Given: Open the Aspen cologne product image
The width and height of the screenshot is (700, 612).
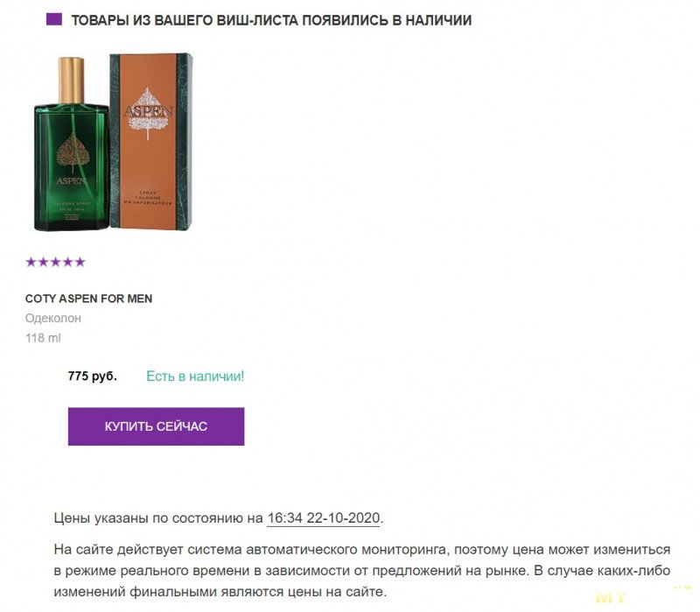Looking at the screenshot, I should pyautogui.click(x=114, y=143).
